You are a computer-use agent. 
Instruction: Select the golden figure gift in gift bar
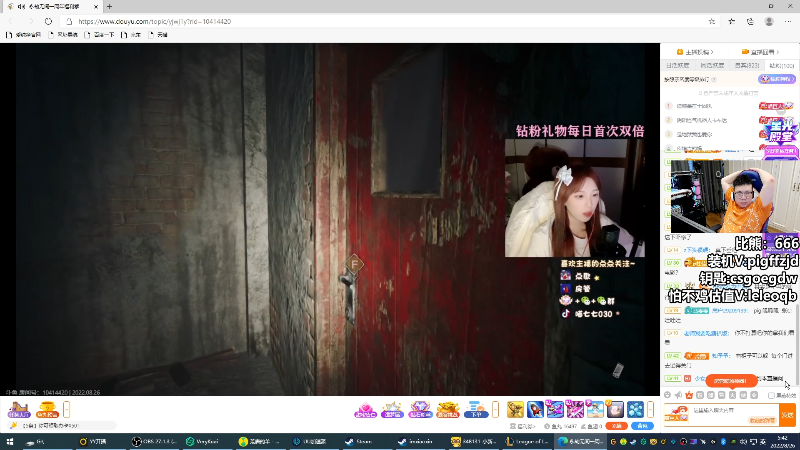515,409
